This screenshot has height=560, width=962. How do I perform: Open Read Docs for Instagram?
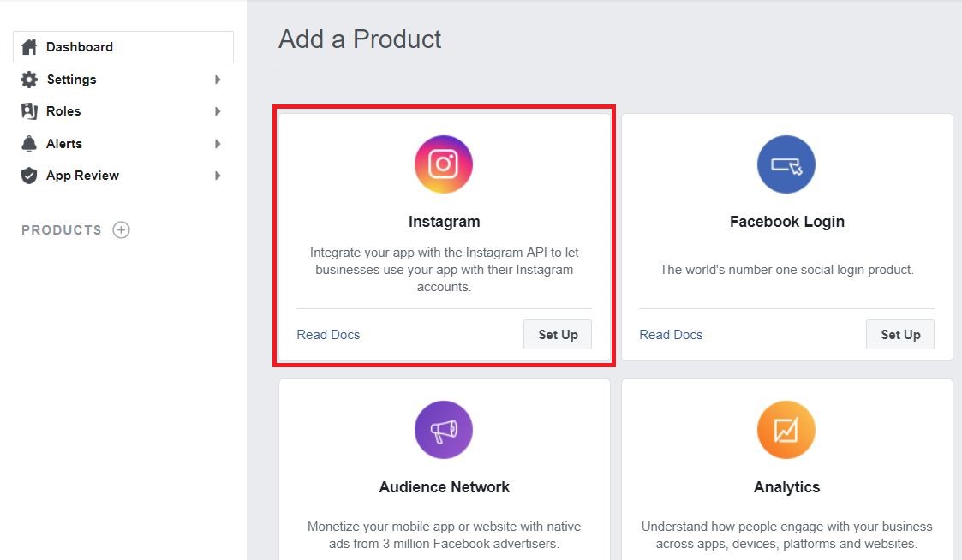pos(328,334)
